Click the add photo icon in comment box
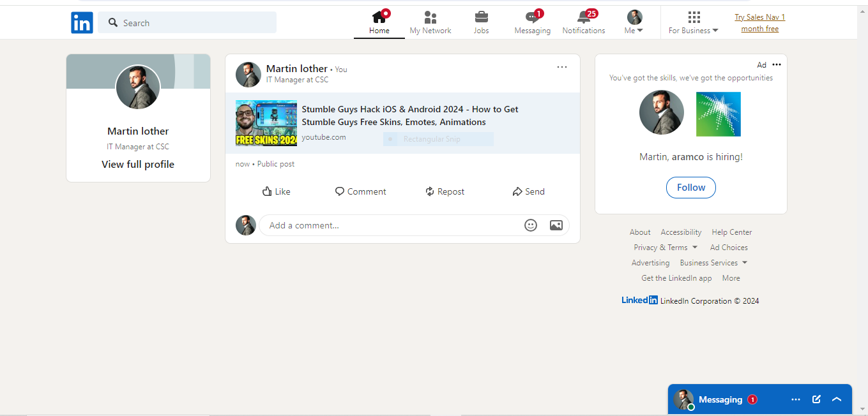This screenshot has width=868, height=416. (x=556, y=225)
